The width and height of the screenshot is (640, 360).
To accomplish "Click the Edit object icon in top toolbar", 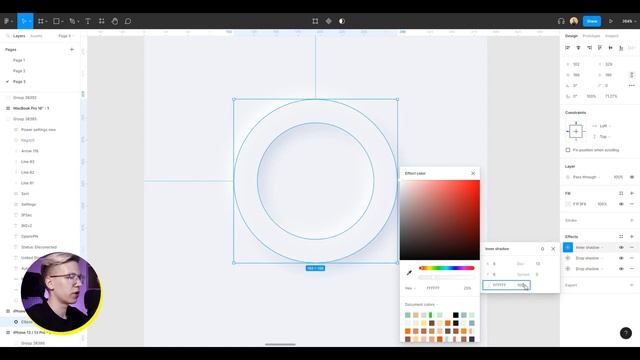I will click(x=315, y=21).
